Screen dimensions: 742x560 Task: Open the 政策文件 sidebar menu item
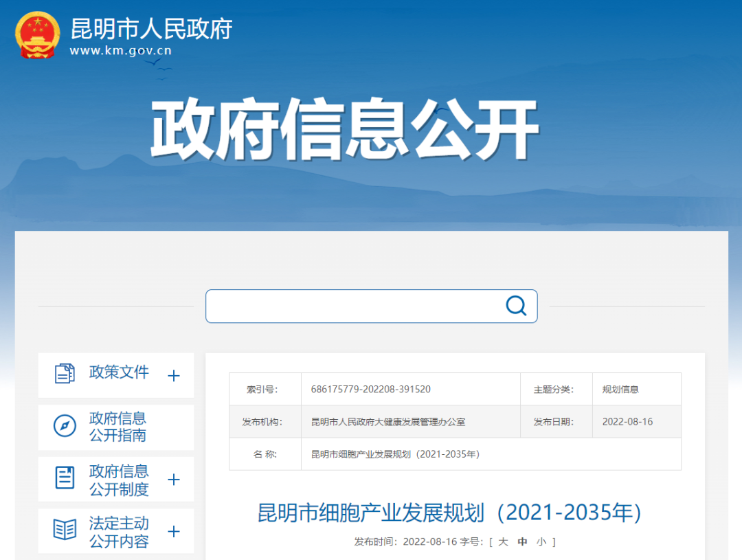[x=119, y=372]
